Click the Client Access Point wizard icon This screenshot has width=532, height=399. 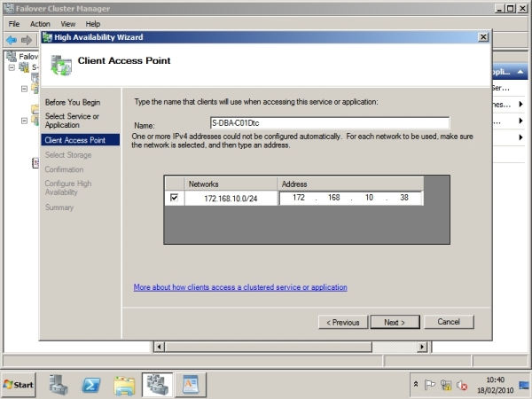61,65
